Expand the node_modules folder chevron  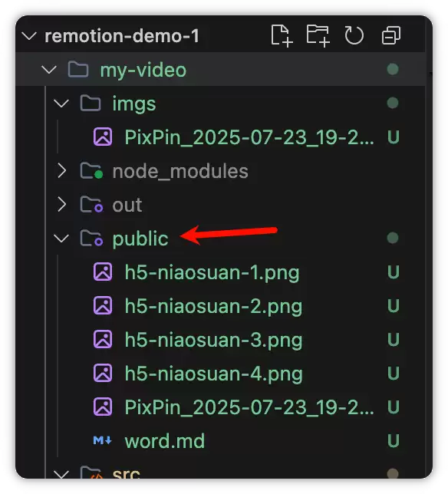pos(61,171)
